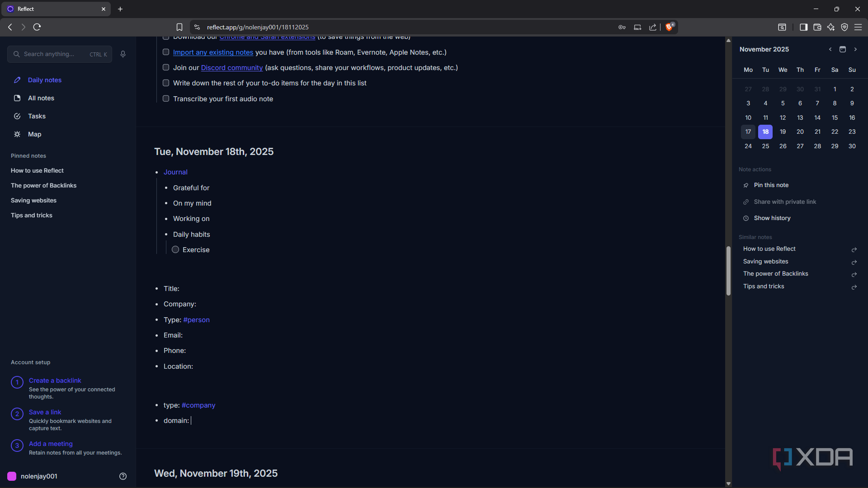The image size is (868, 488).
Task: Click the Search anything field
Action: (x=60, y=54)
